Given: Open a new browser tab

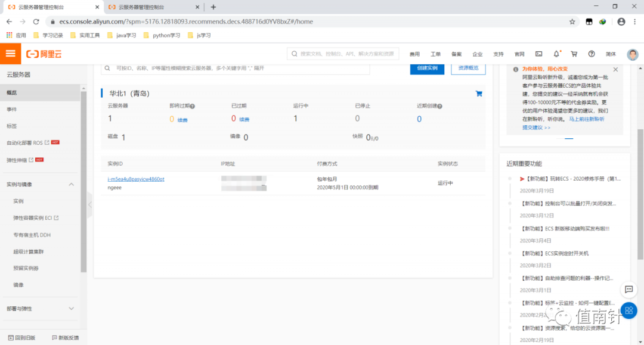Looking at the screenshot, I should coord(213,7).
